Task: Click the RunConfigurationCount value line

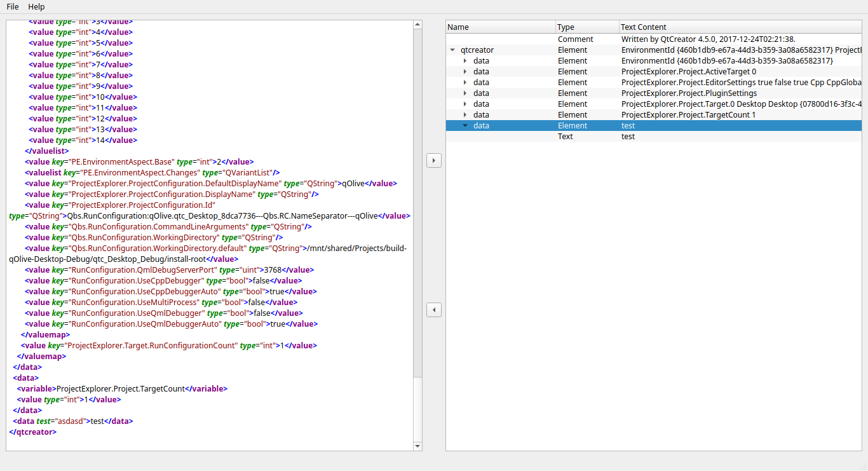Action: point(169,346)
